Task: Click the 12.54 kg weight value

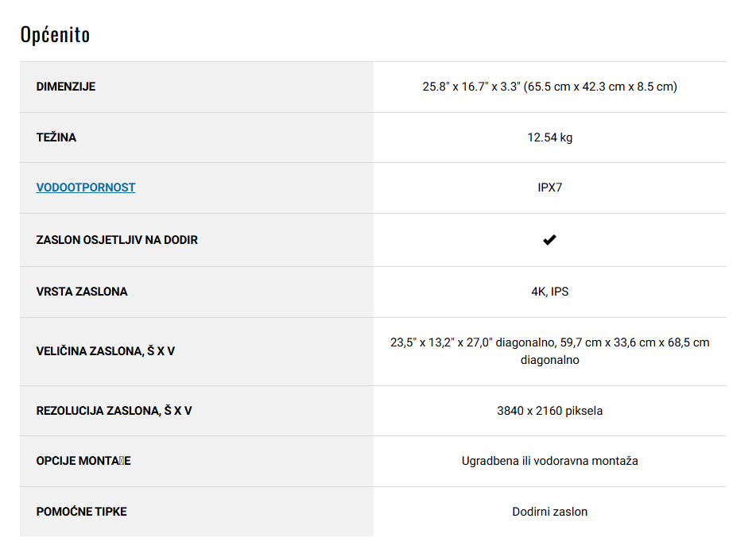Action: [549, 137]
